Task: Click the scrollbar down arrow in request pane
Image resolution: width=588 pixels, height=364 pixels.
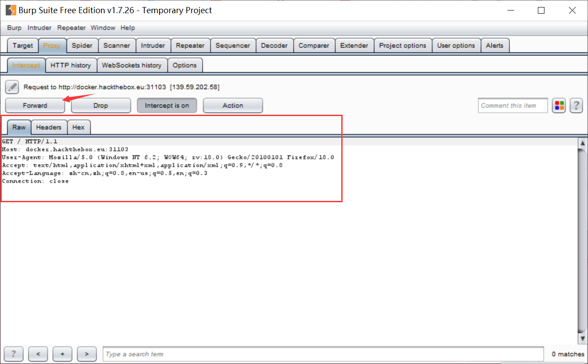Action: (583, 339)
